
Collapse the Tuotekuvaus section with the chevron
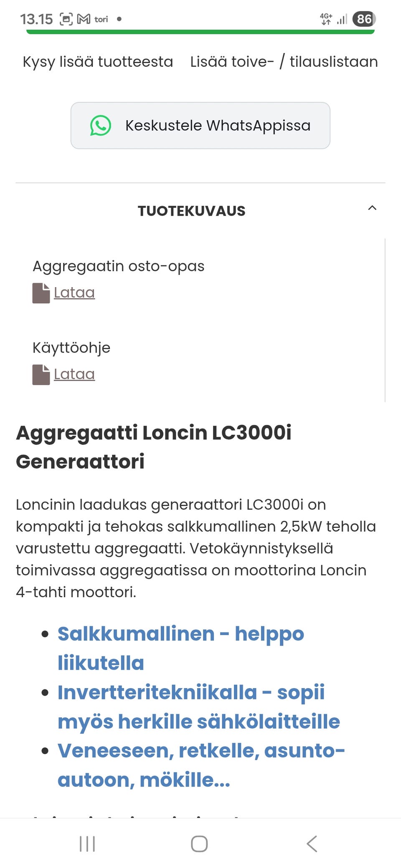[x=372, y=208]
